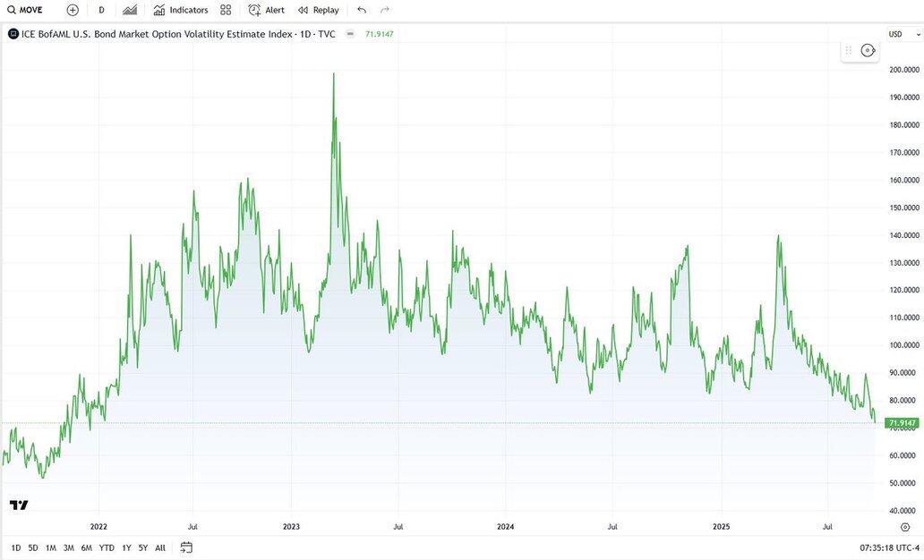Select the 3M date range
This screenshot has height=560, width=924.
[x=68, y=547]
